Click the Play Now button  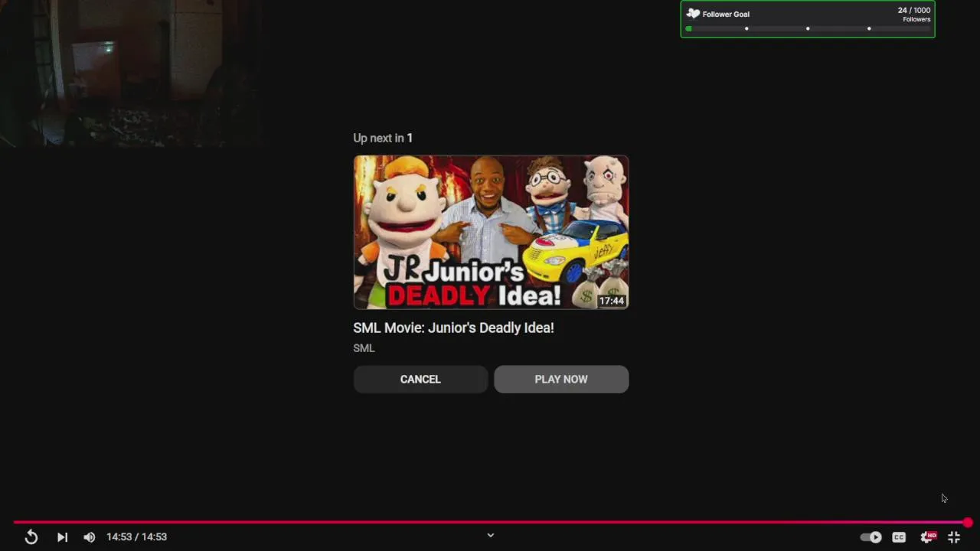coord(561,380)
